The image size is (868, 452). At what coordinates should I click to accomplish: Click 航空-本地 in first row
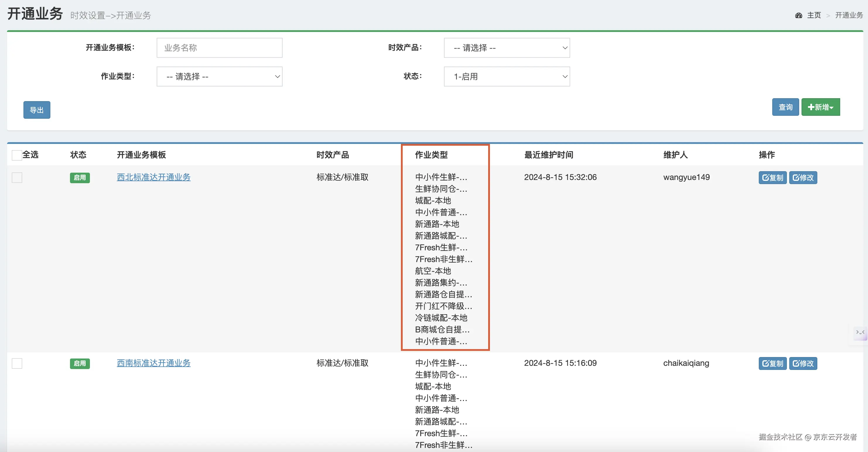click(x=433, y=271)
